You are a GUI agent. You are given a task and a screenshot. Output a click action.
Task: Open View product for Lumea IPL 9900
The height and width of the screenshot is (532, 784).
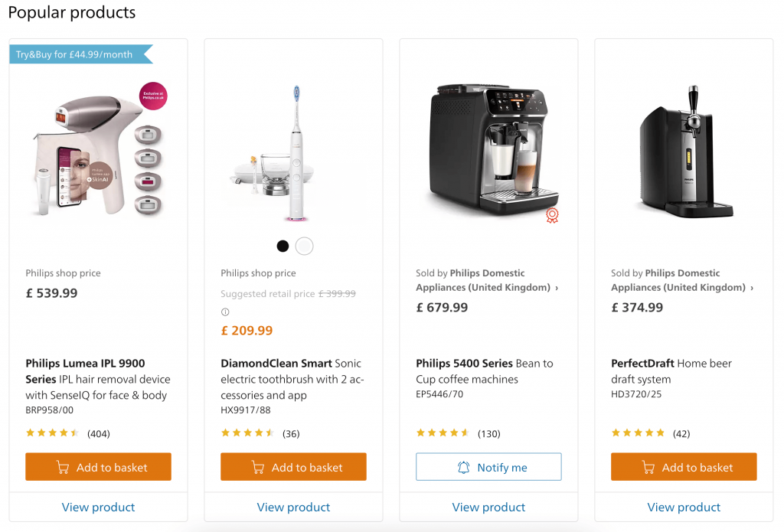click(x=98, y=507)
